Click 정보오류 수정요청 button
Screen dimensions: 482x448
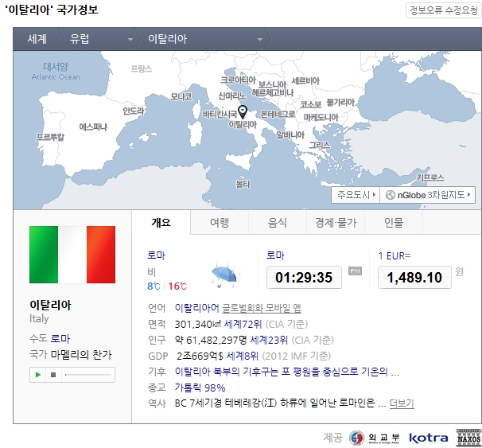(x=444, y=10)
